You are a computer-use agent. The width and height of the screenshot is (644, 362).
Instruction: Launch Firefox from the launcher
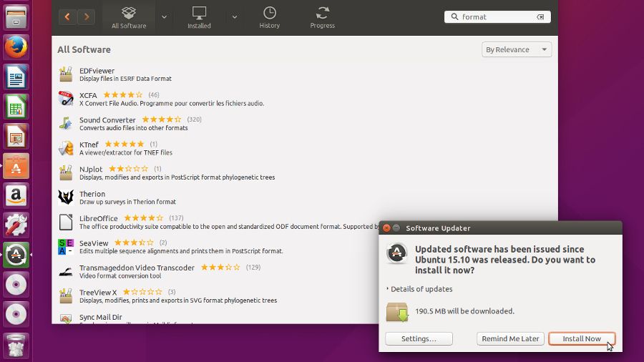pos(16,47)
